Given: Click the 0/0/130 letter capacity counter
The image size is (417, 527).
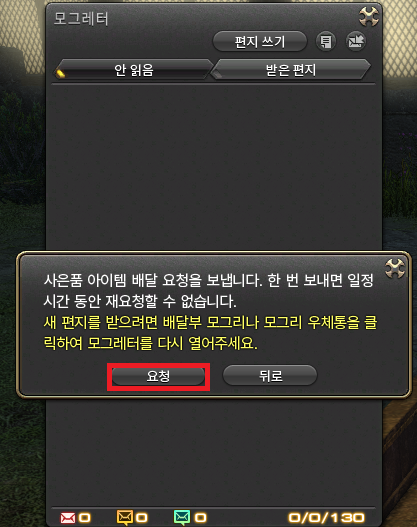Looking at the screenshot, I should click(326, 518).
